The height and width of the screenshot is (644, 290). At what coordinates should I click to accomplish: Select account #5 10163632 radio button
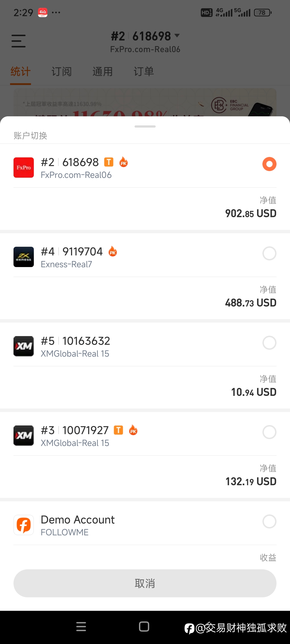tap(269, 343)
